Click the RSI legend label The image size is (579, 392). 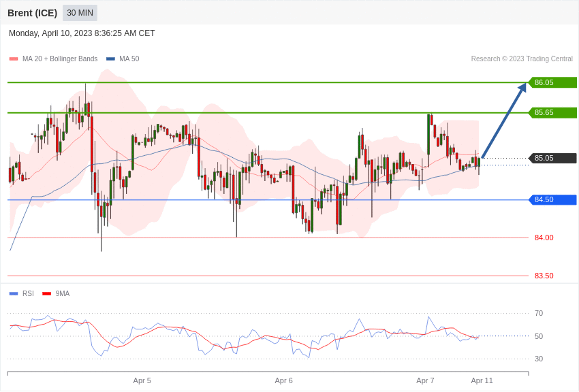point(28,293)
